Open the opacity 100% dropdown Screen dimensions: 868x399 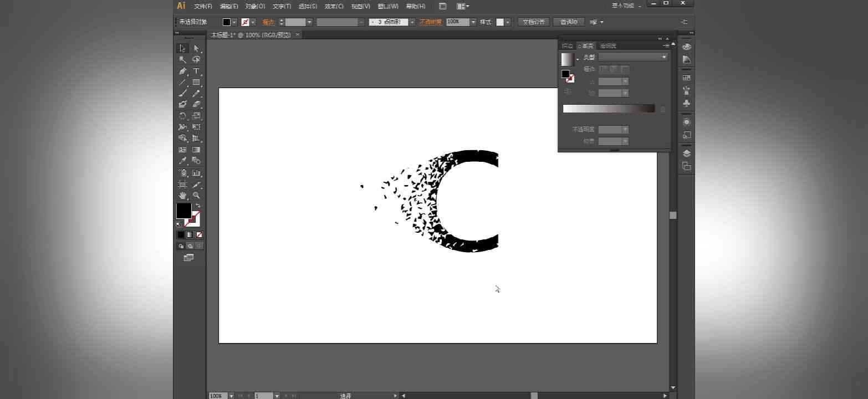pos(473,22)
